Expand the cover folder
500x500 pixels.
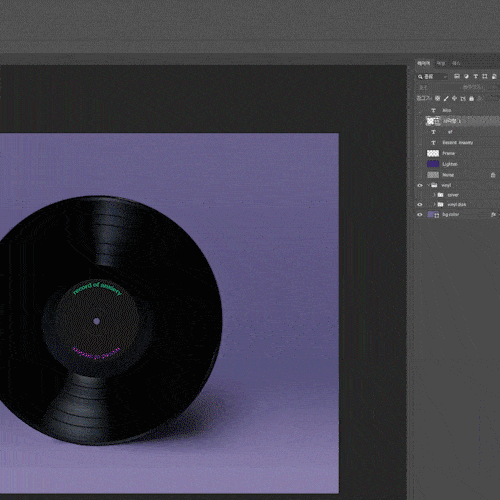[434, 195]
